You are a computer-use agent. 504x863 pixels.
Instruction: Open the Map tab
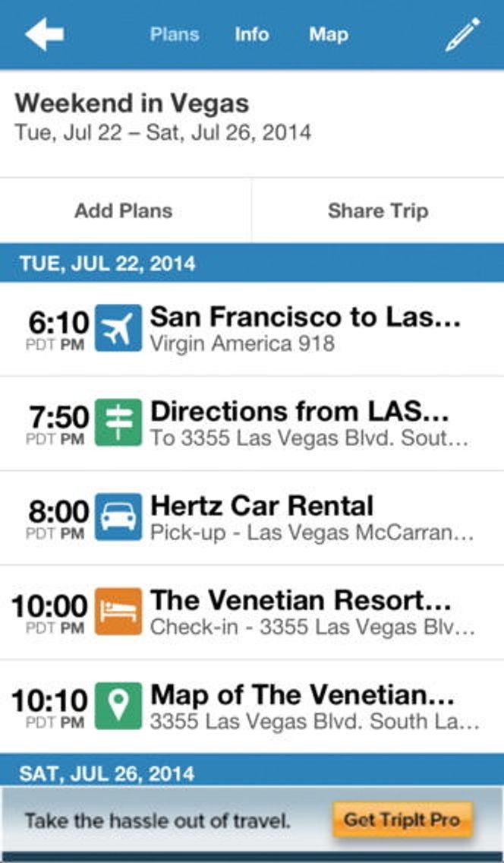pyautogui.click(x=329, y=34)
